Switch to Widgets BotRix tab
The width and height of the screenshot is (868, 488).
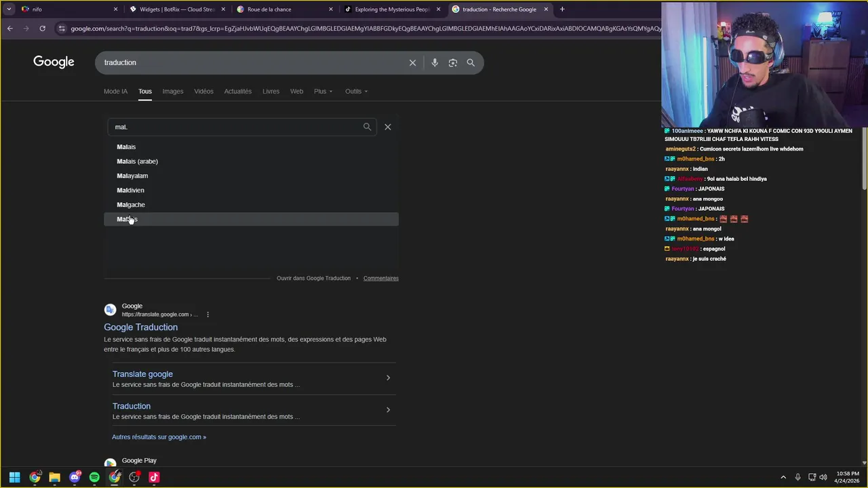click(x=176, y=9)
